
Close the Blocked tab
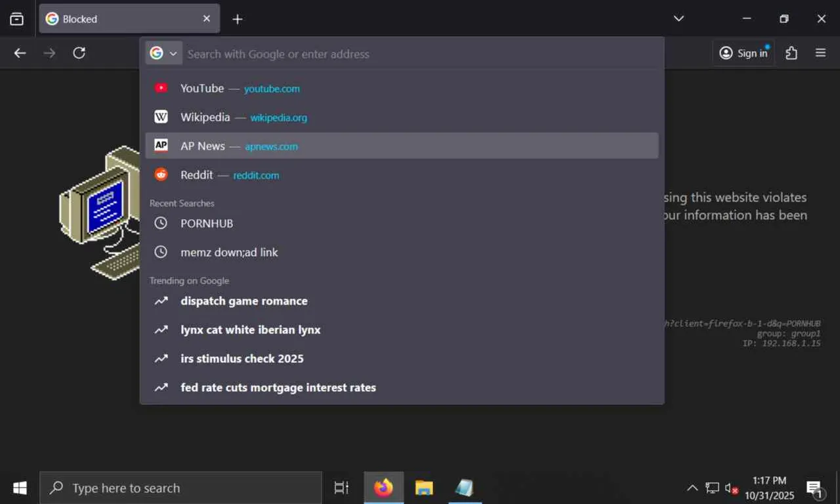207,19
